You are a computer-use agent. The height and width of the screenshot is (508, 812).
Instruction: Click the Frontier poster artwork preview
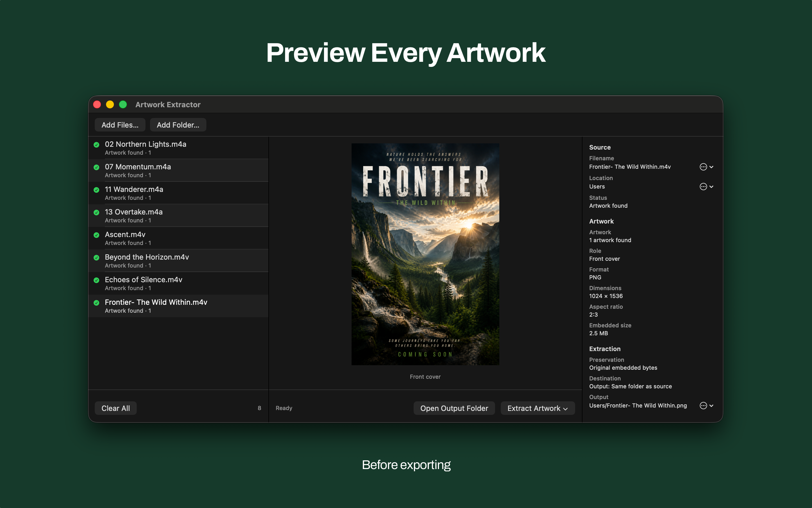coord(425,254)
